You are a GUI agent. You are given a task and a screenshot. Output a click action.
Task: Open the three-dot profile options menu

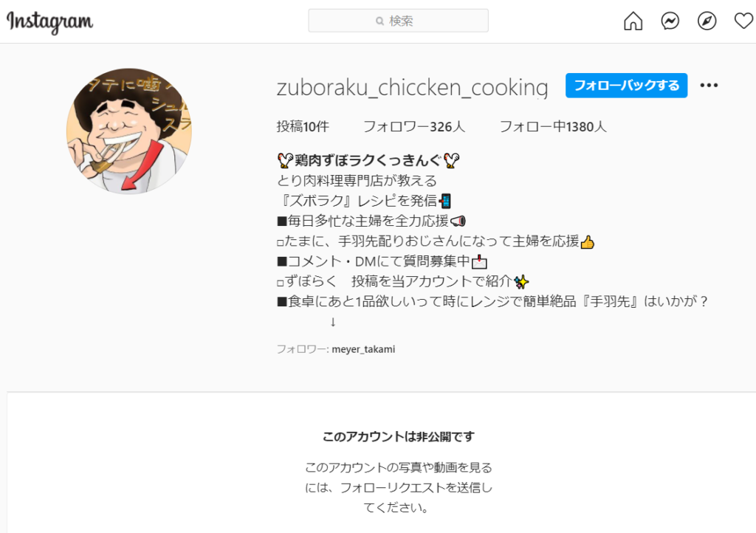[709, 86]
